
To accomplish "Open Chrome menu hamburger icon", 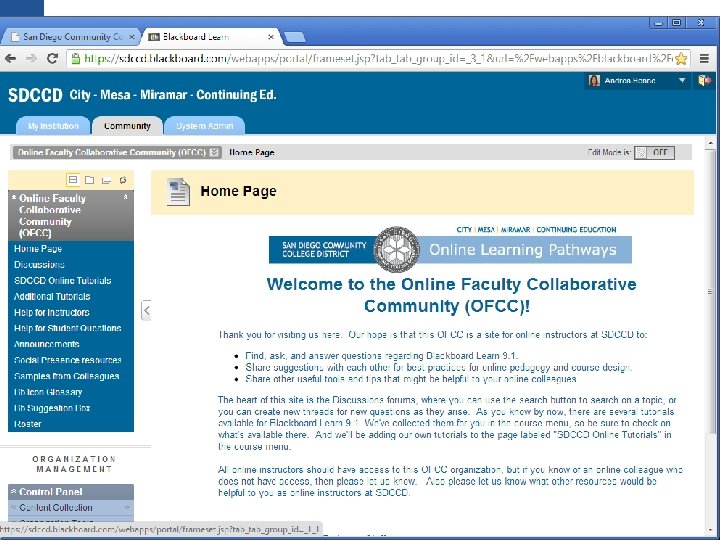I will click(x=704, y=58).
